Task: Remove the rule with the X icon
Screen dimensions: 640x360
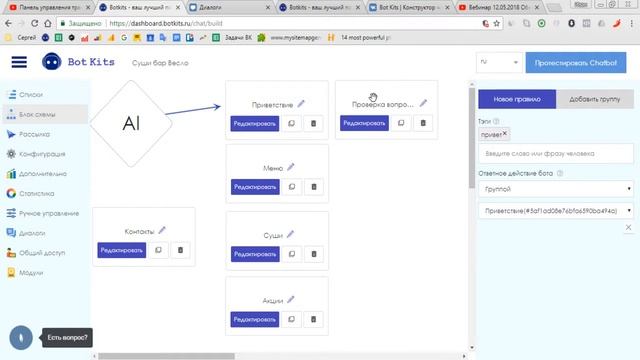Action: click(629, 227)
